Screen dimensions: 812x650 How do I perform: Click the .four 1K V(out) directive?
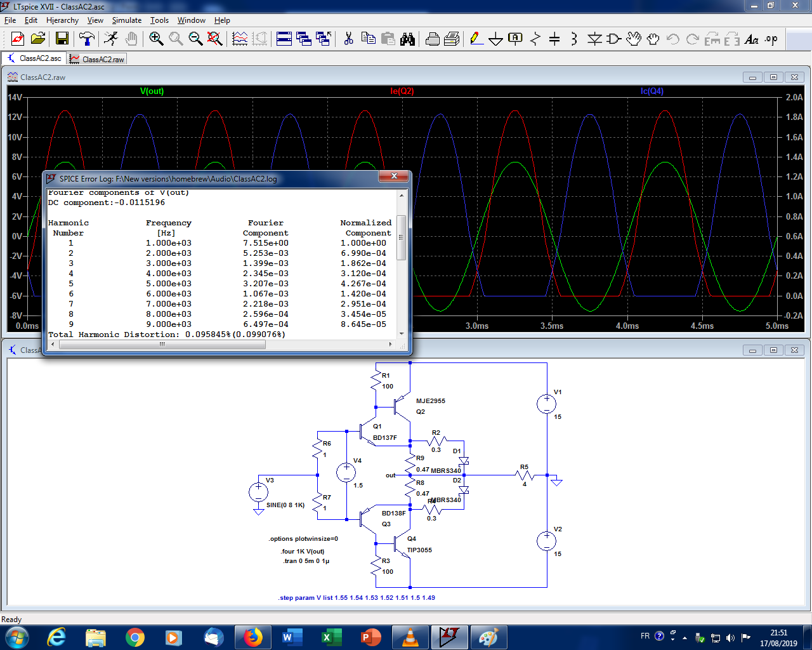(x=303, y=552)
